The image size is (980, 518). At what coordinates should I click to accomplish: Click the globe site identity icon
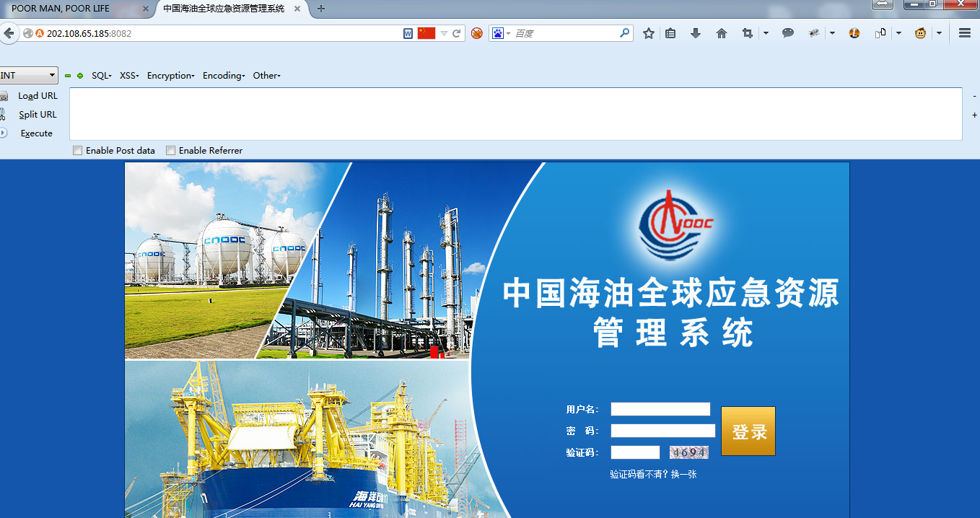pyautogui.click(x=28, y=33)
